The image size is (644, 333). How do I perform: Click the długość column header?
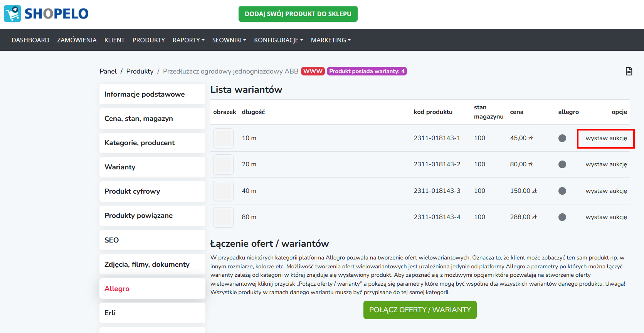[x=253, y=112]
